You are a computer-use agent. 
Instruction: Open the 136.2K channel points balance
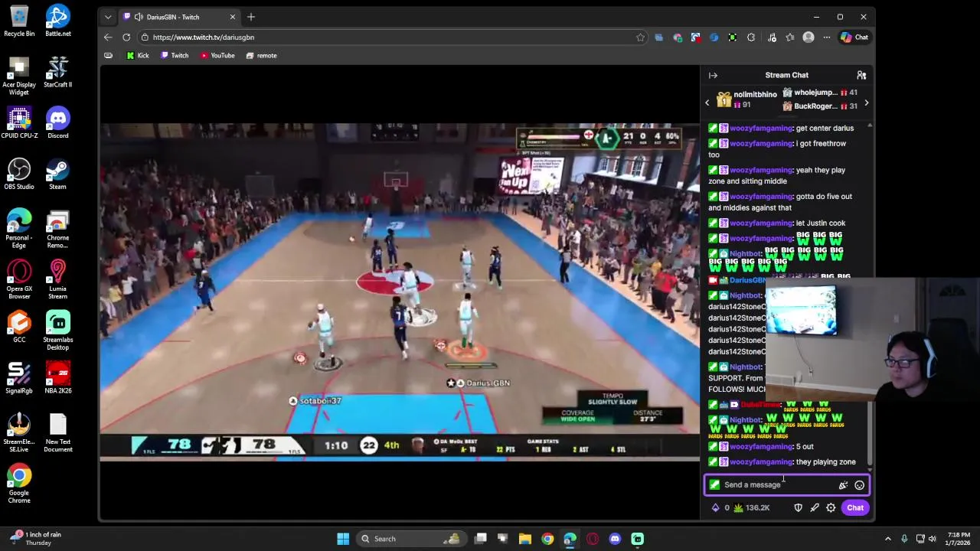[751, 507]
